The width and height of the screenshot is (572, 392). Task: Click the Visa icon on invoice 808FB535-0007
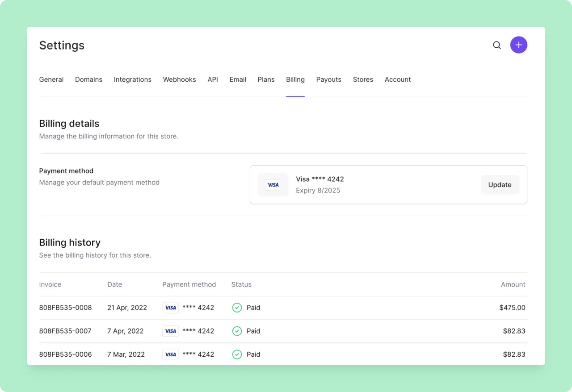tap(170, 331)
